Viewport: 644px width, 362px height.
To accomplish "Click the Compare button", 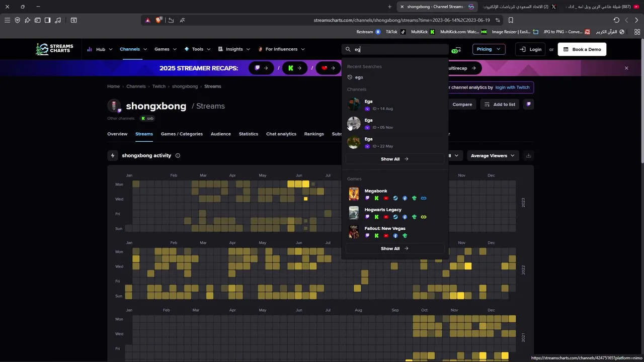I will (462, 104).
